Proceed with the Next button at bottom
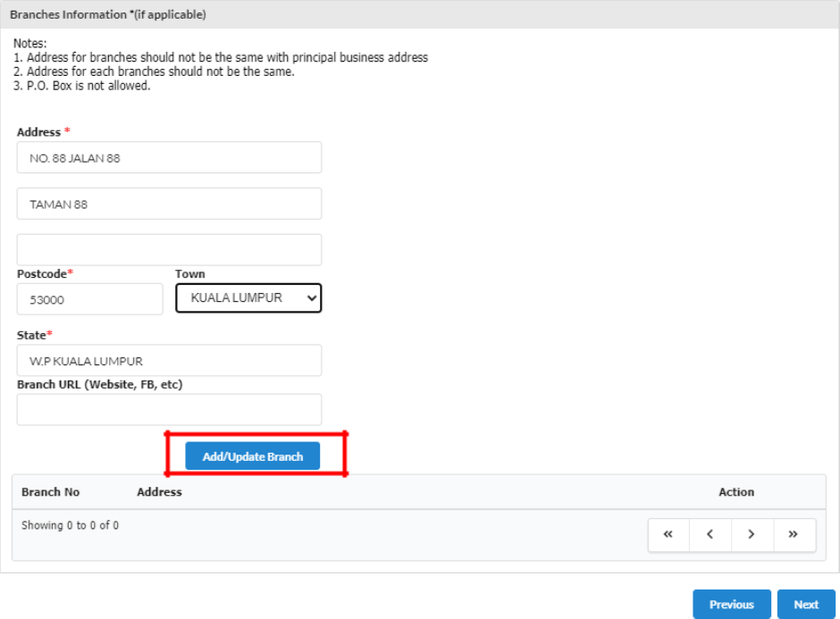 tap(805, 605)
